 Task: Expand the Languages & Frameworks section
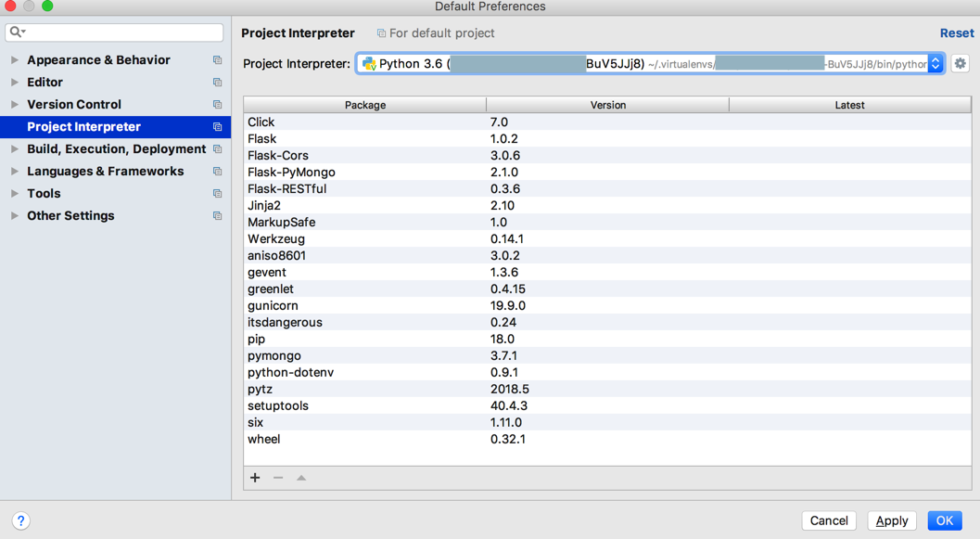(15, 172)
